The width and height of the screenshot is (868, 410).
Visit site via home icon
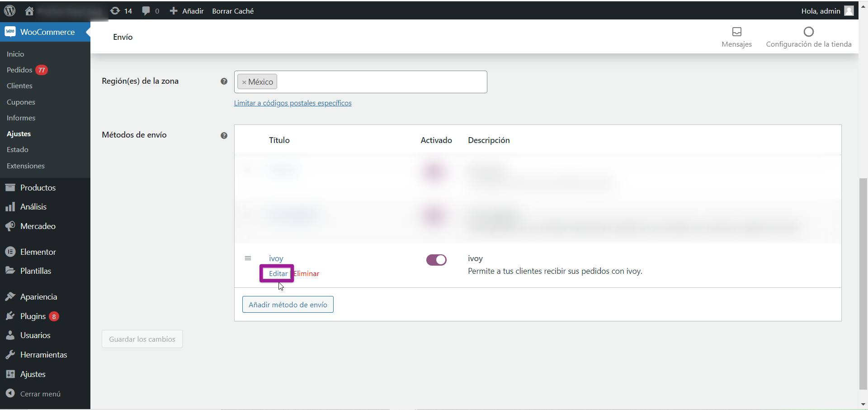coord(29,11)
